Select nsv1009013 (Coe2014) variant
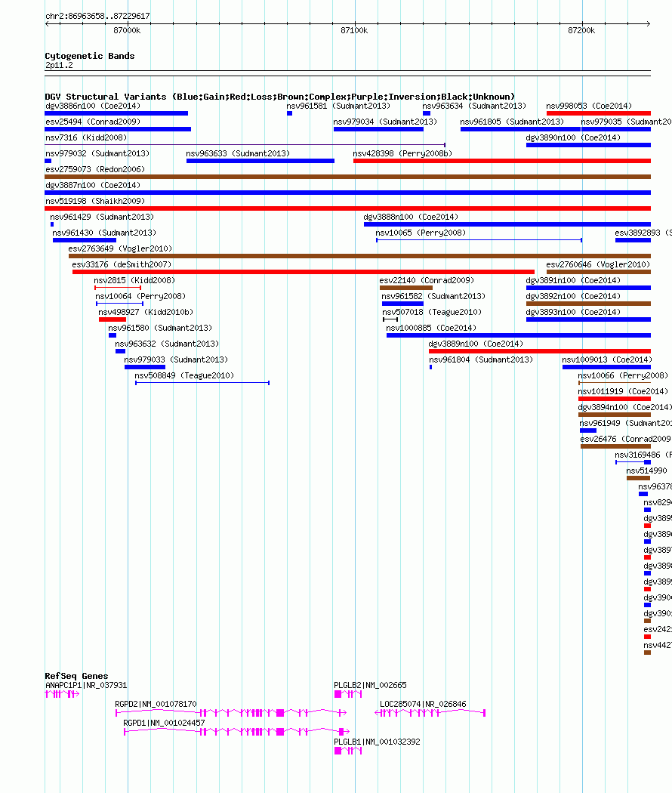Image resolution: width=672 pixels, height=793 pixels. tap(606, 366)
